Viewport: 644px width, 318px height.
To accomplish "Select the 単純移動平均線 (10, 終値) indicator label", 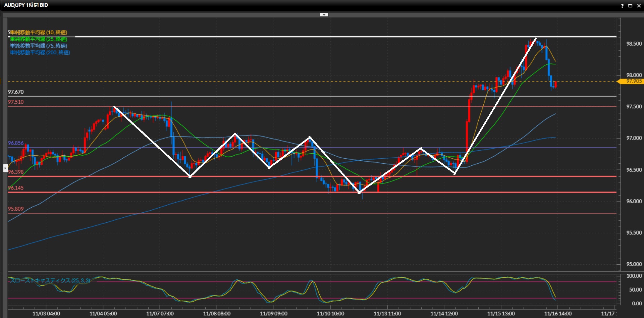I will tap(39, 33).
